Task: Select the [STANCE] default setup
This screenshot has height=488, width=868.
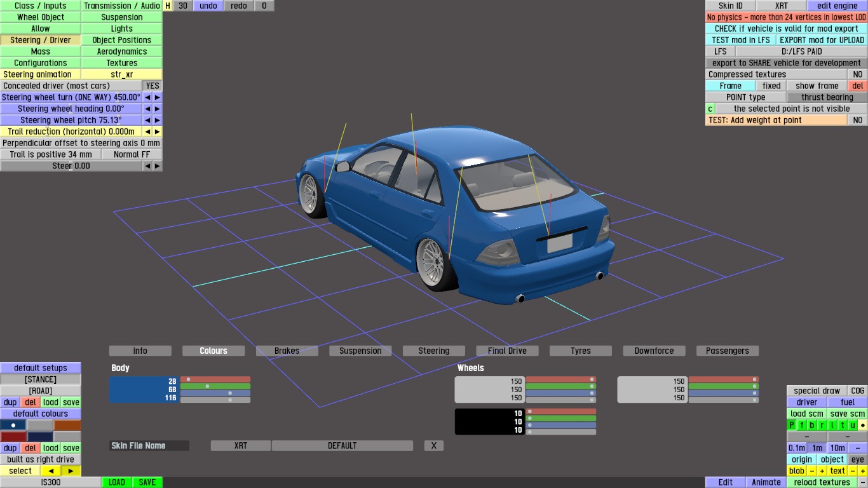Action: (41, 379)
